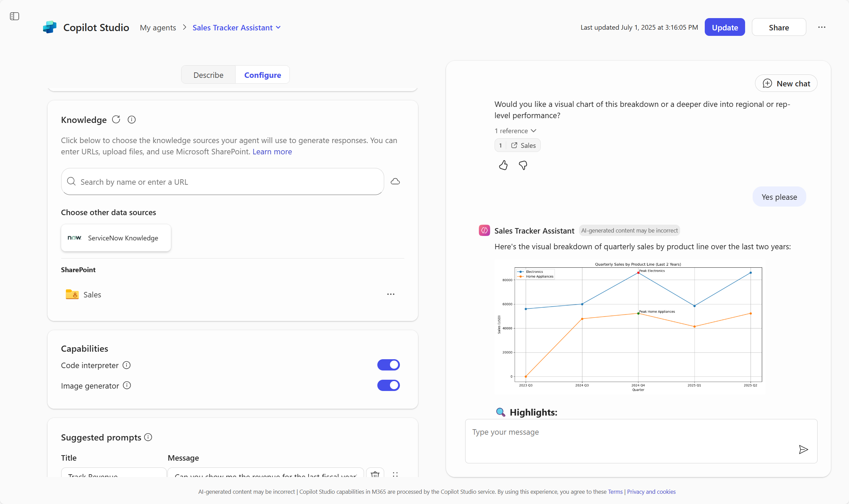Viewport: 849px width, 504px height.
Task: Give thumbs down to the response
Action: pyautogui.click(x=523, y=166)
